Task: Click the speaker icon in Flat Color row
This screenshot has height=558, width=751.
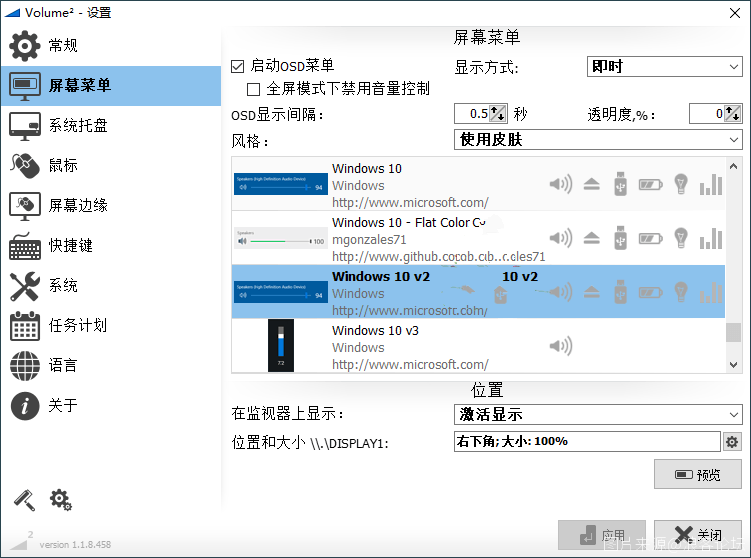Action: pyautogui.click(x=561, y=238)
